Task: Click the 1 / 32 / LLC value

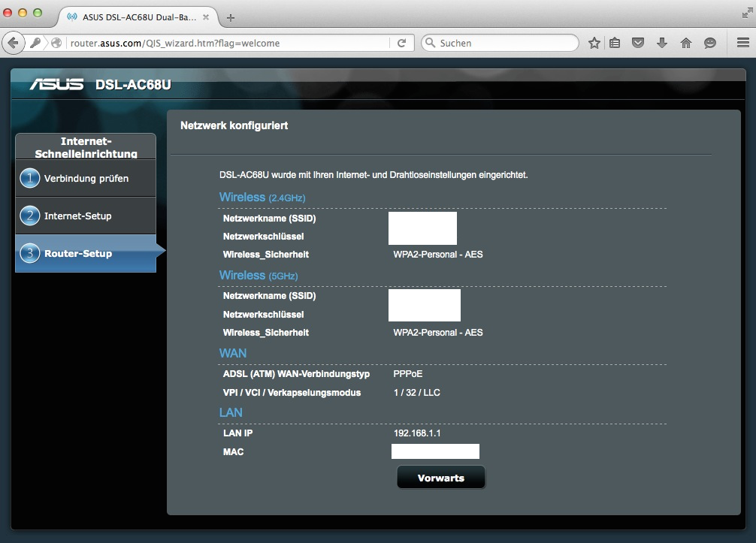Action: click(x=416, y=393)
